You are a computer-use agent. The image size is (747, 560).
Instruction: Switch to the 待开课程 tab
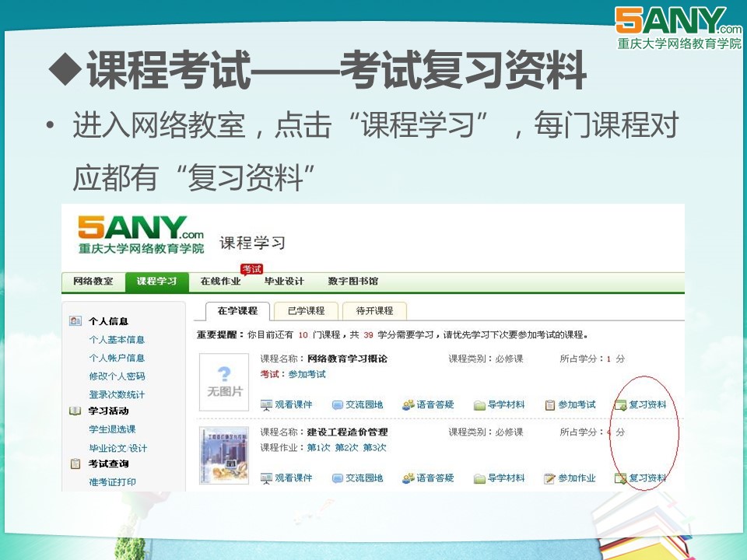click(x=374, y=310)
